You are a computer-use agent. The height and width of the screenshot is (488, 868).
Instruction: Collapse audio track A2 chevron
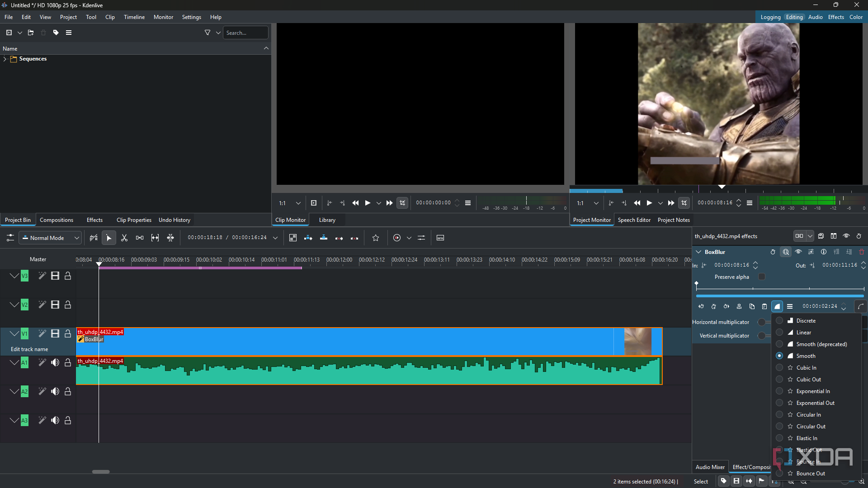pyautogui.click(x=14, y=391)
